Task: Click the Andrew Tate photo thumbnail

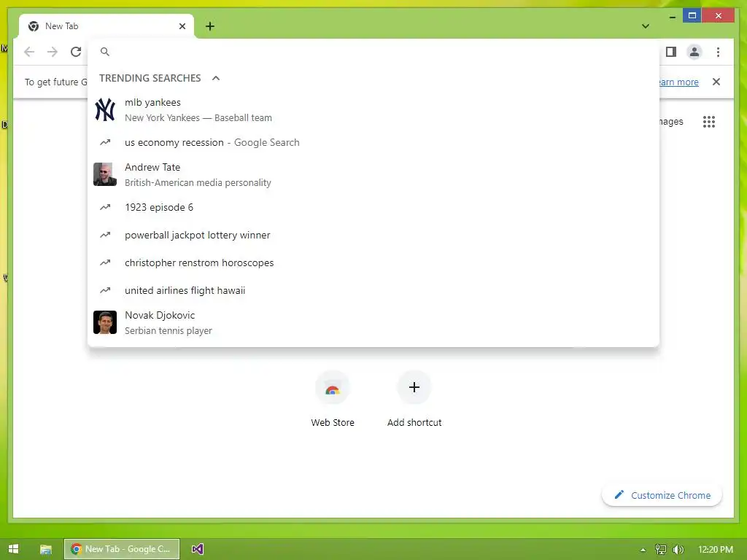Action: pos(105,174)
